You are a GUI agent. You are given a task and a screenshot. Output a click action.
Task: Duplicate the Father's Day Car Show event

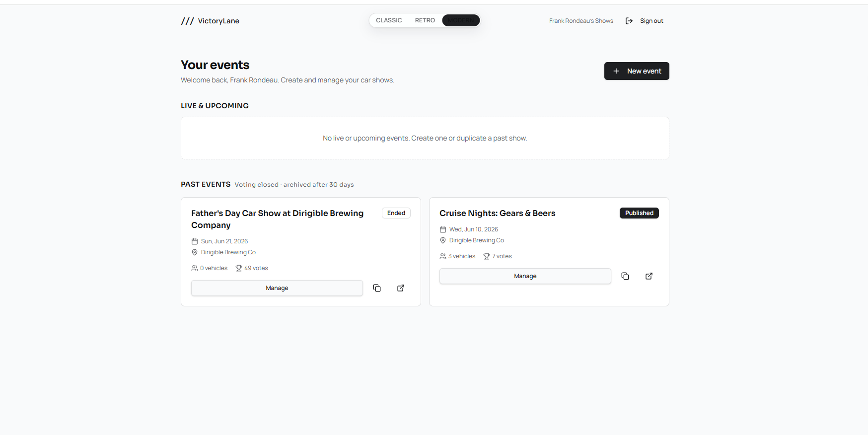pyautogui.click(x=377, y=288)
